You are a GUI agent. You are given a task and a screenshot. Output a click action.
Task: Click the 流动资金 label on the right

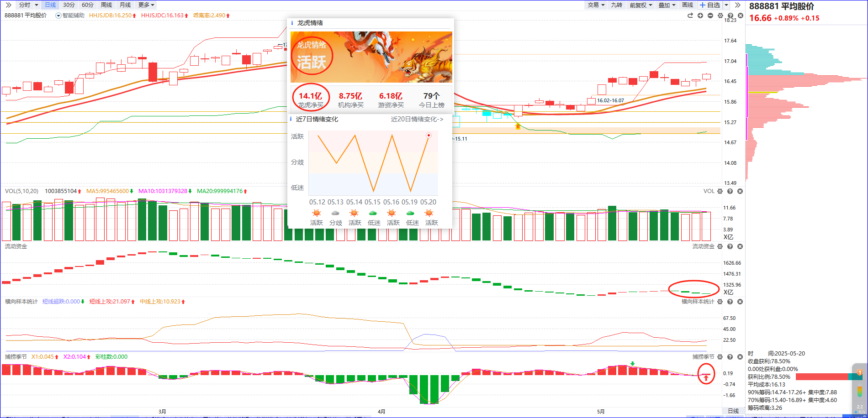(703, 246)
